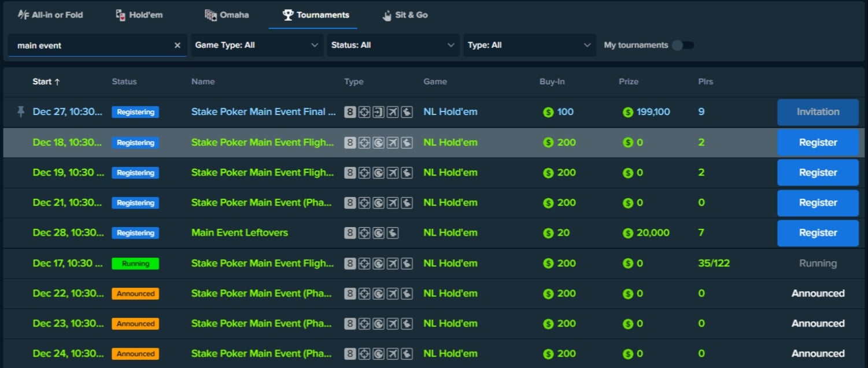Click the airplane icon in the Dec 27 row
The width and height of the screenshot is (868, 368).
(x=393, y=112)
